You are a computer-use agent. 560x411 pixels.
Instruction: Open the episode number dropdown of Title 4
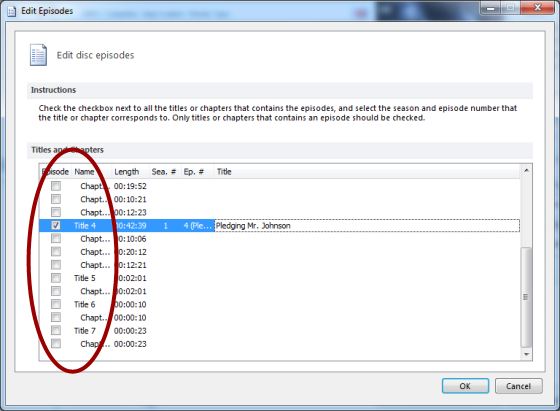[x=198, y=226]
